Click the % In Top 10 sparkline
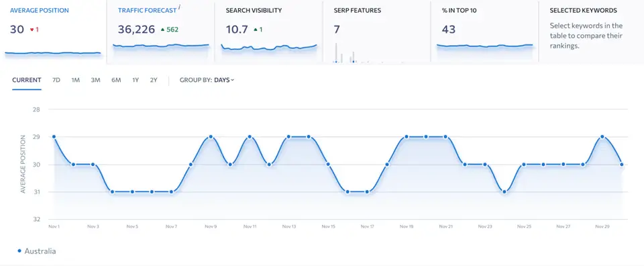 484,46
